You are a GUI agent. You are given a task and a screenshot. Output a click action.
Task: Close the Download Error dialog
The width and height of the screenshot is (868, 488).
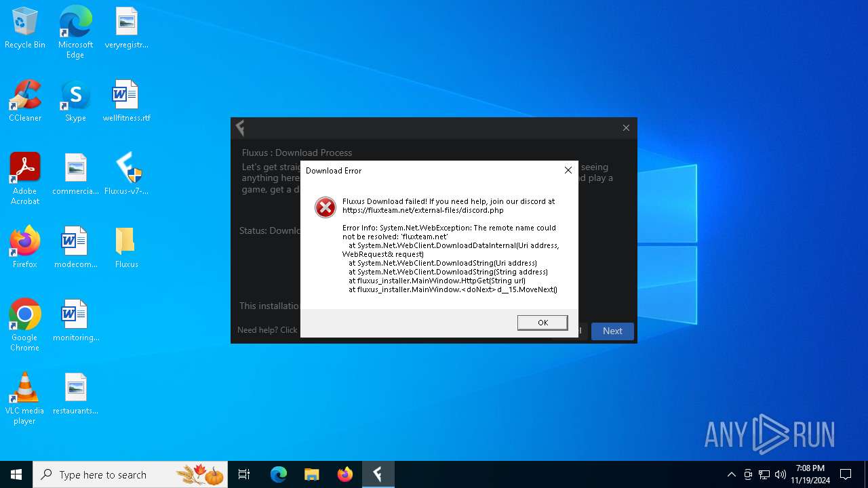point(568,170)
